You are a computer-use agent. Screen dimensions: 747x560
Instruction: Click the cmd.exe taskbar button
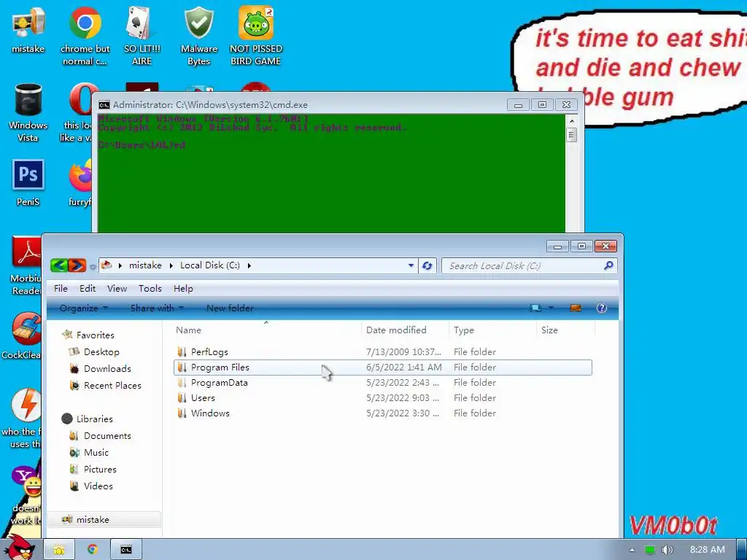pos(125,550)
